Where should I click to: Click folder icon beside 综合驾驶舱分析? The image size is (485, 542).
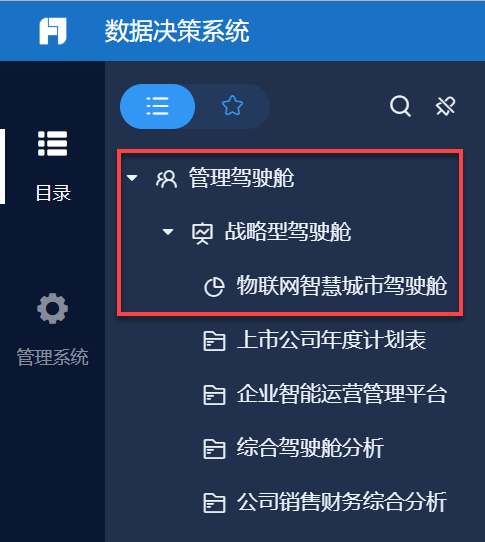click(x=214, y=449)
